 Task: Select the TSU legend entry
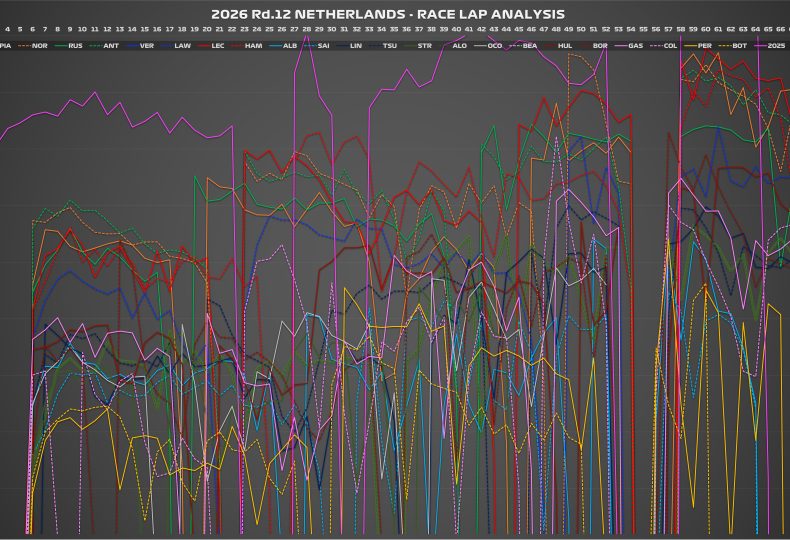(x=382, y=46)
